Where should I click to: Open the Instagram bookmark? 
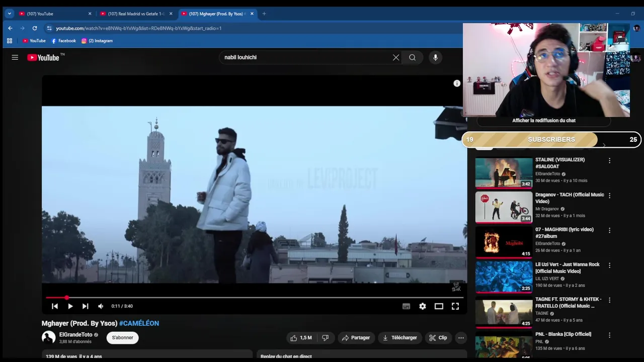pos(97,41)
